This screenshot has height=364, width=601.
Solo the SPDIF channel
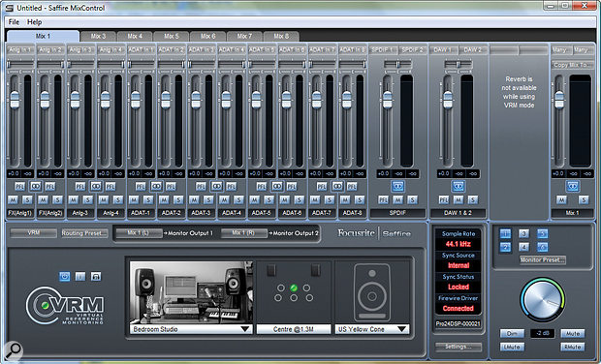click(412, 199)
